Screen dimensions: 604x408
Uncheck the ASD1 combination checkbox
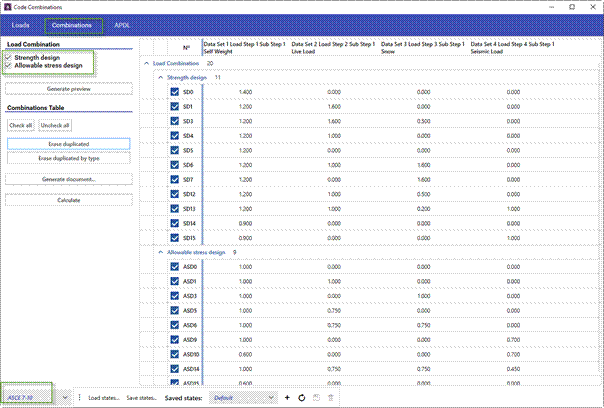[174, 281]
